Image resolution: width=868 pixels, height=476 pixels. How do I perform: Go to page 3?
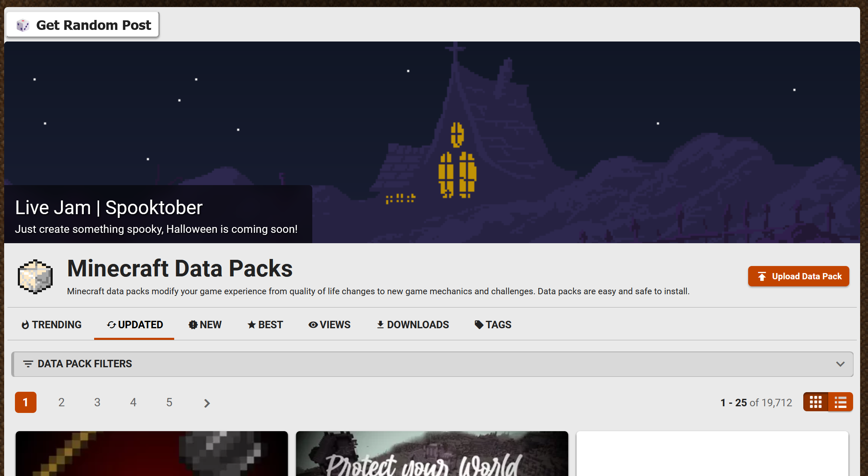click(97, 402)
